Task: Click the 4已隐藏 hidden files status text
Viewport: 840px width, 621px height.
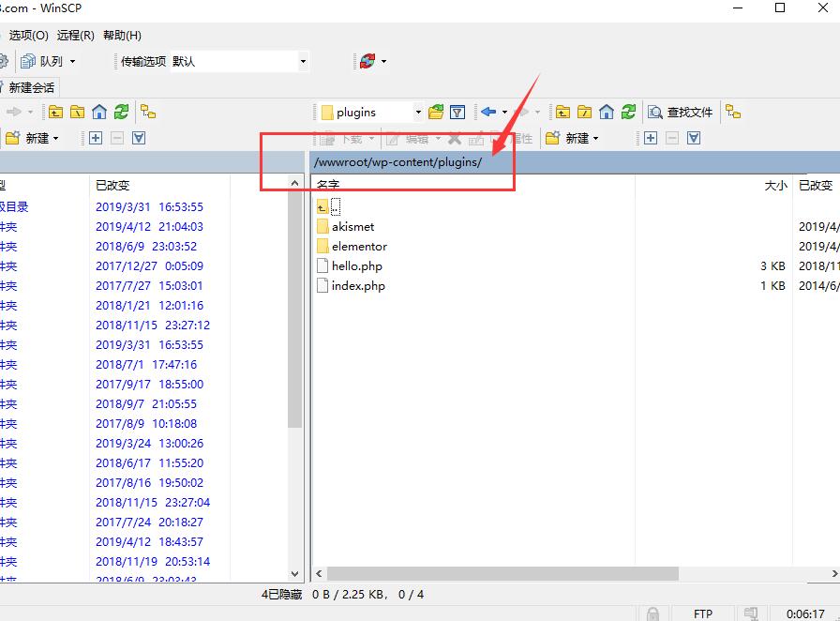Action: [x=282, y=594]
